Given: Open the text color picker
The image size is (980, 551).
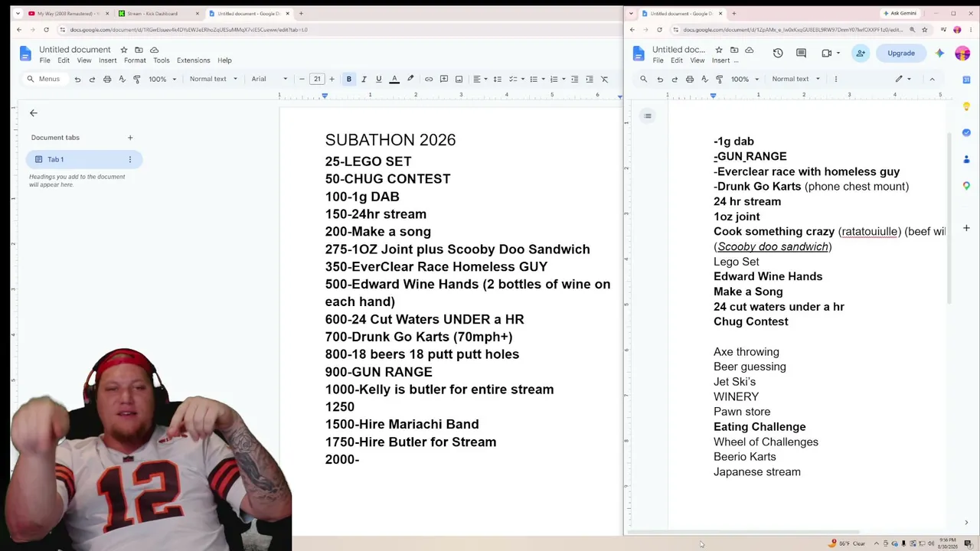Looking at the screenshot, I should [x=394, y=79].
